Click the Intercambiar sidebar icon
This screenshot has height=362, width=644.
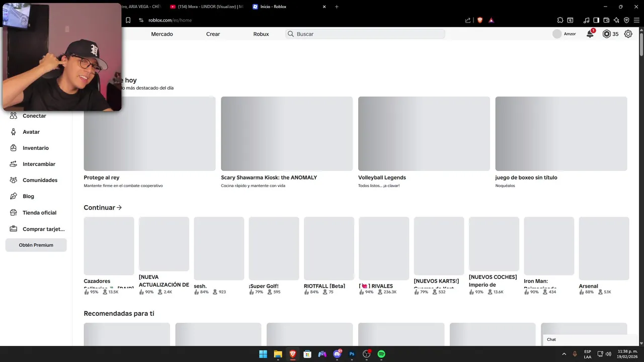pyautogui.click(x=14, y=164)
